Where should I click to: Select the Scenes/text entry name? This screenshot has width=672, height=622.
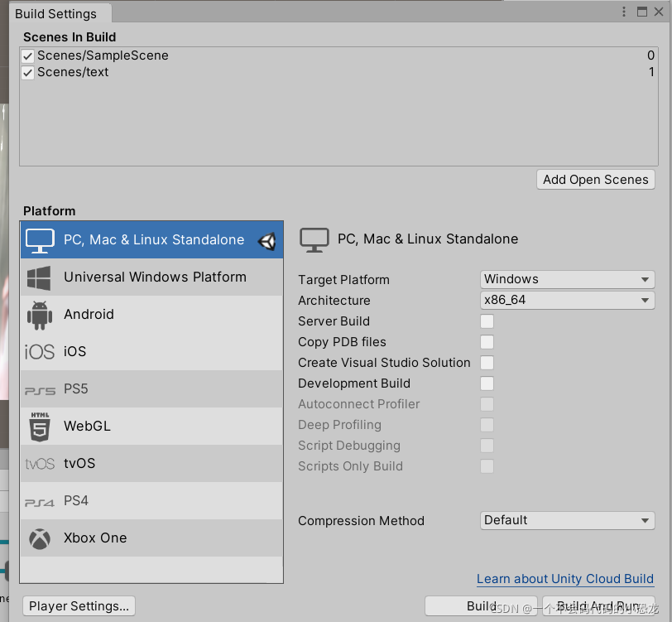pyautogui.click(x=73, y=72)
